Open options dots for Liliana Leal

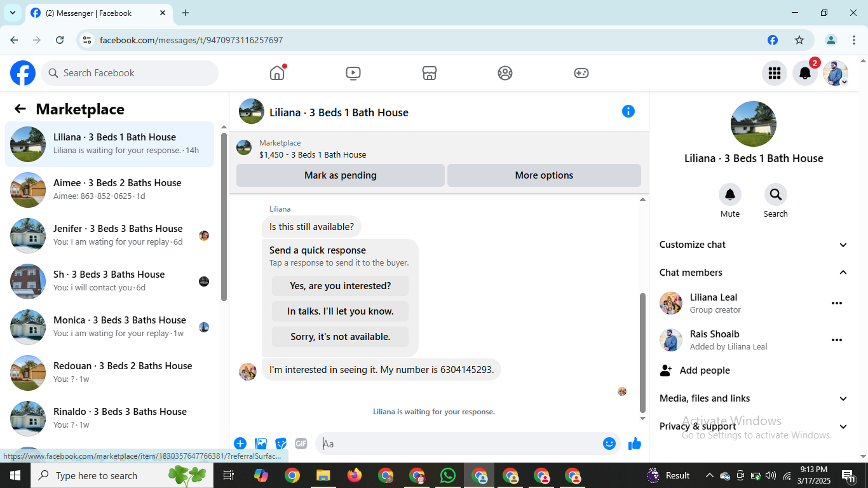[837, 303]
